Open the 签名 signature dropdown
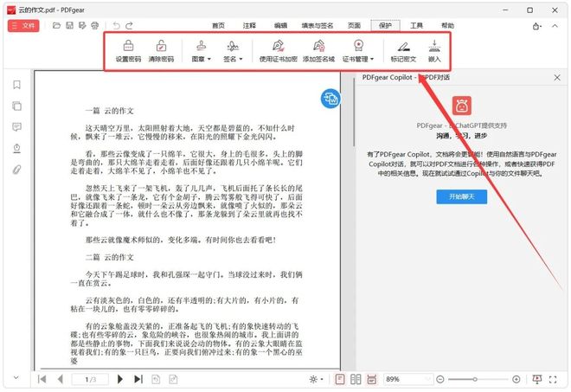The height and width of the screenshot is (392, 571). pyautogui.click(x=233, y=51)
